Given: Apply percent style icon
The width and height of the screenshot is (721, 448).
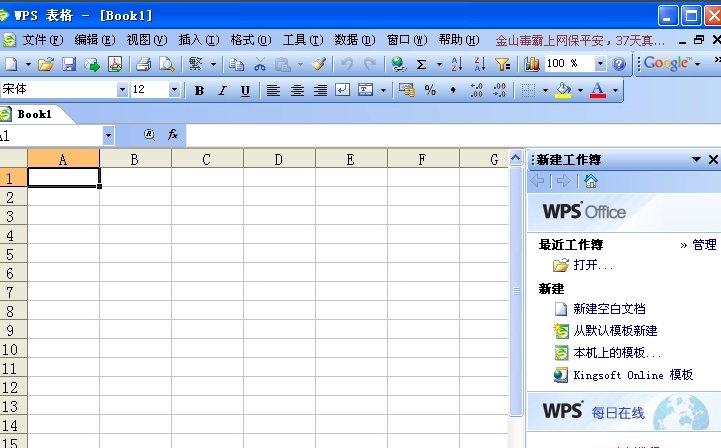Looking at the screenshot, I should point(430,90).
